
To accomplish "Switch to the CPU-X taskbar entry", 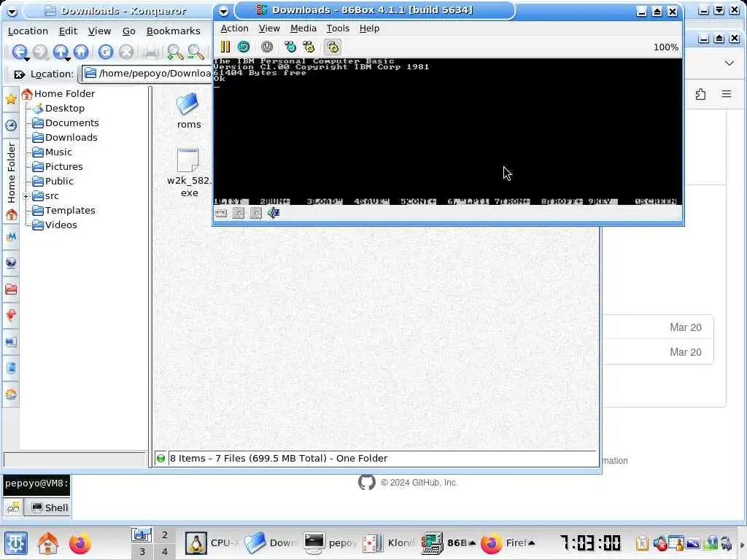I will pyautogui.click(x=212, y=542).
